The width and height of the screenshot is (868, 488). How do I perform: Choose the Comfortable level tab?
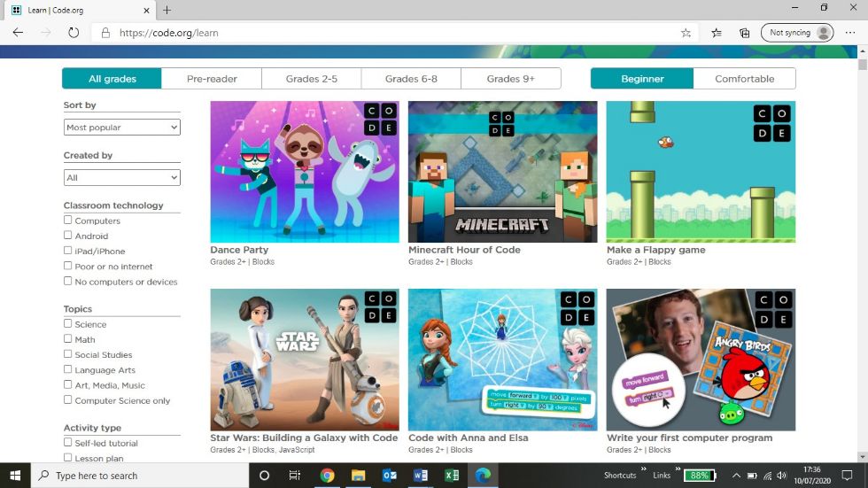(x=745, y=79)
